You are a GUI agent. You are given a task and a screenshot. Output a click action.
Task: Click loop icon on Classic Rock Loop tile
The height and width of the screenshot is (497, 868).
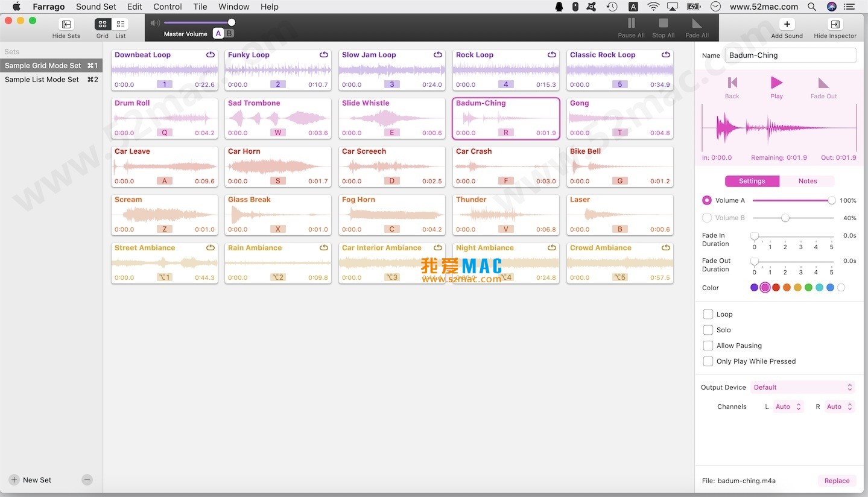click(666, 54)
